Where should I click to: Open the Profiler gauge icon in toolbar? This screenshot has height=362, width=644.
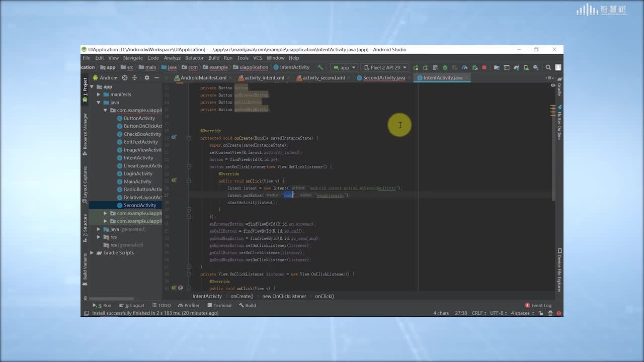(x=464, y=67)
